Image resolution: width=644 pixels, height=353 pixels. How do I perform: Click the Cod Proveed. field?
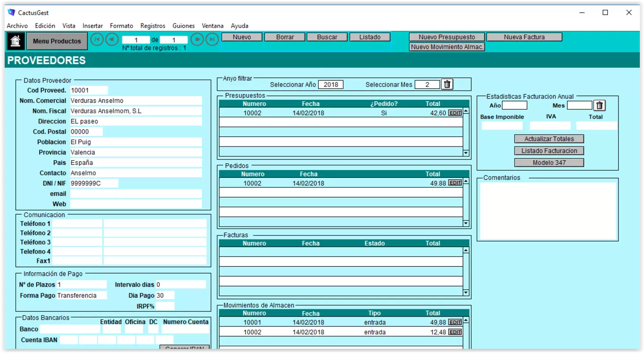[x=89, y=90]
